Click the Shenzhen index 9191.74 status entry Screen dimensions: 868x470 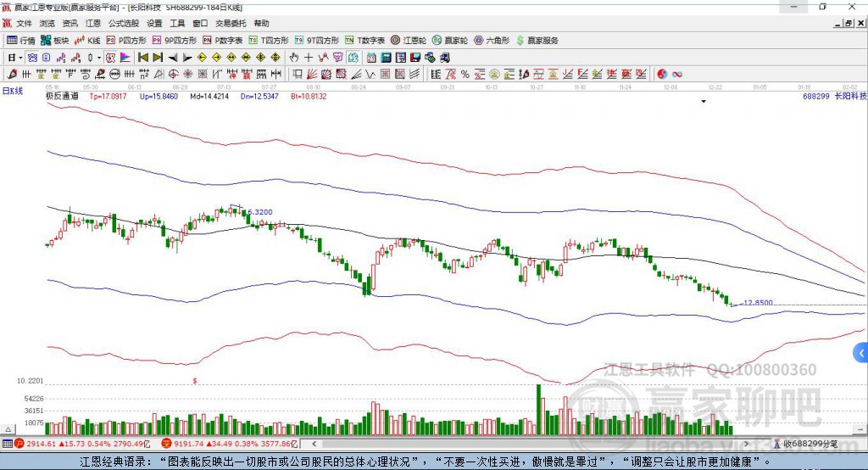click(230, 444)
